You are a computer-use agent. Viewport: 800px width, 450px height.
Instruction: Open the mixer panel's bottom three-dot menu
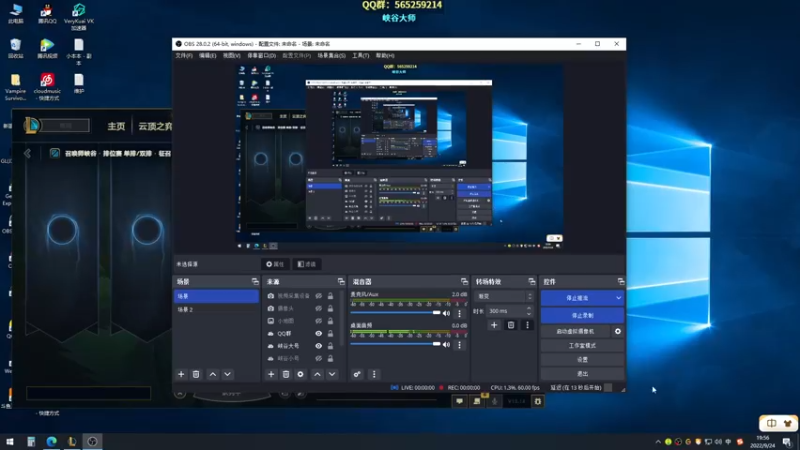point(374,374)
